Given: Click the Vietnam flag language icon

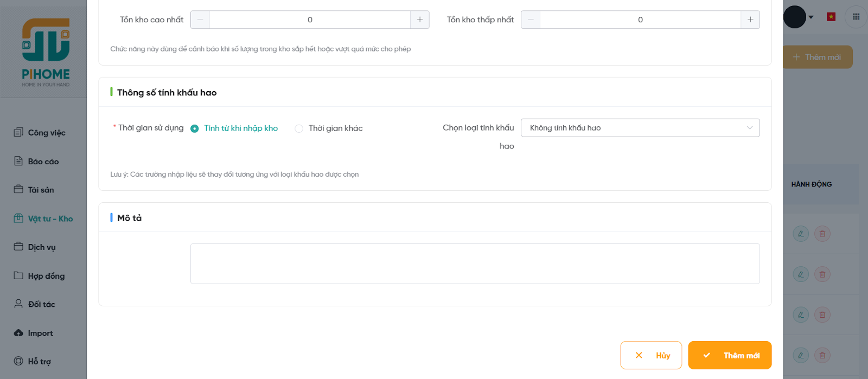Looking at the screenshot, I should click(x=831, y=17).
